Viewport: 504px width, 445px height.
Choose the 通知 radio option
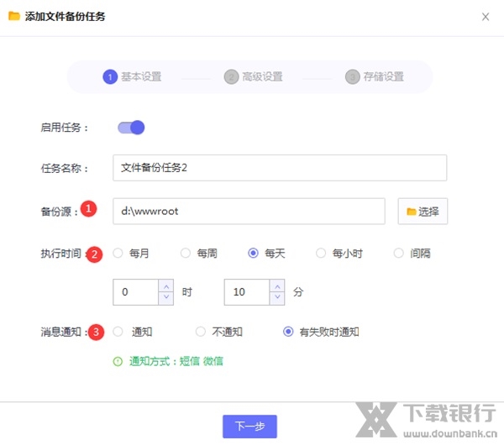(118, 332)
